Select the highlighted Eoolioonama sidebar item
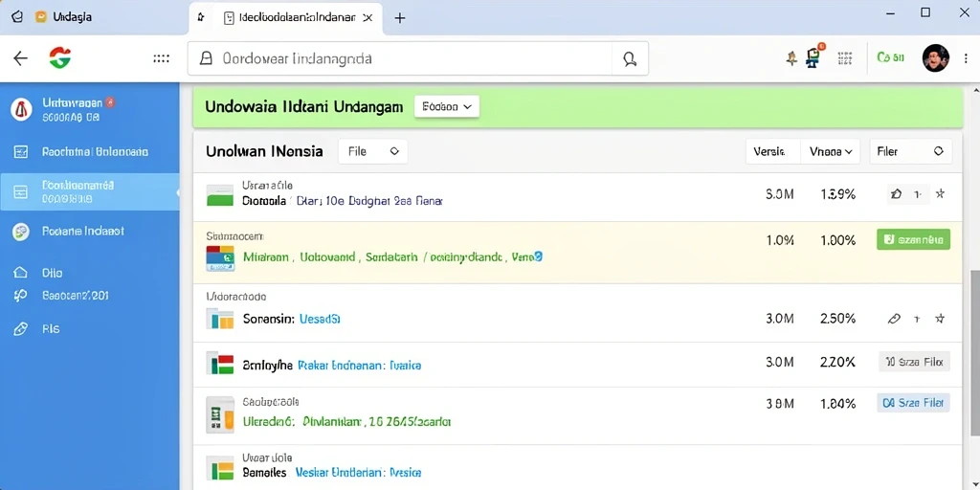 (89, 191)
